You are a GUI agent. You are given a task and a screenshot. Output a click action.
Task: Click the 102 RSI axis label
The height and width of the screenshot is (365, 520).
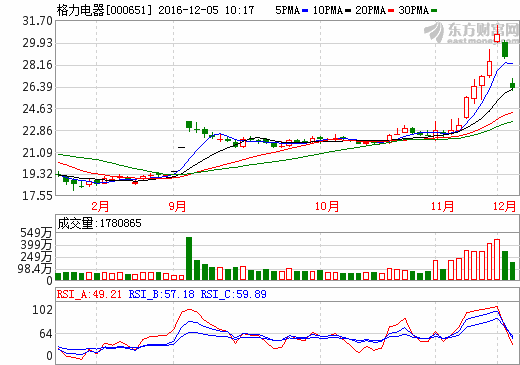coord(42,310)
